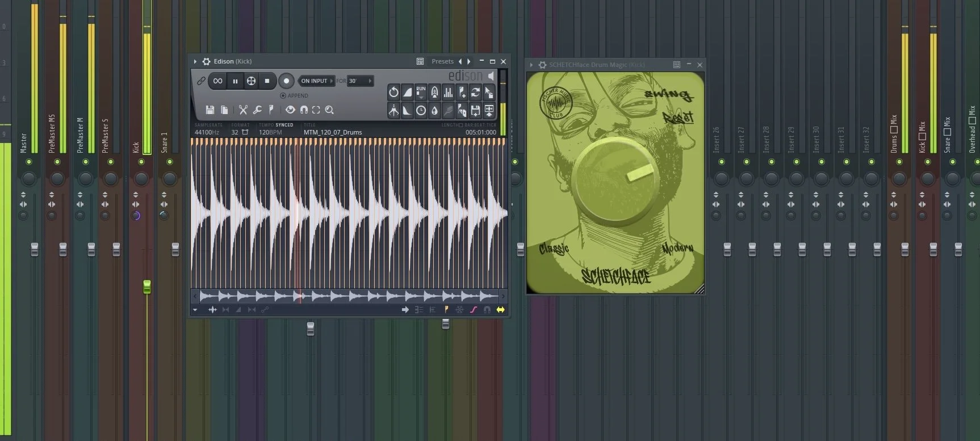Click the MTM_120_07_Drums title field
Image resolution: width=980 pixels, height=441 pixels.
click(x=333, y=132)
